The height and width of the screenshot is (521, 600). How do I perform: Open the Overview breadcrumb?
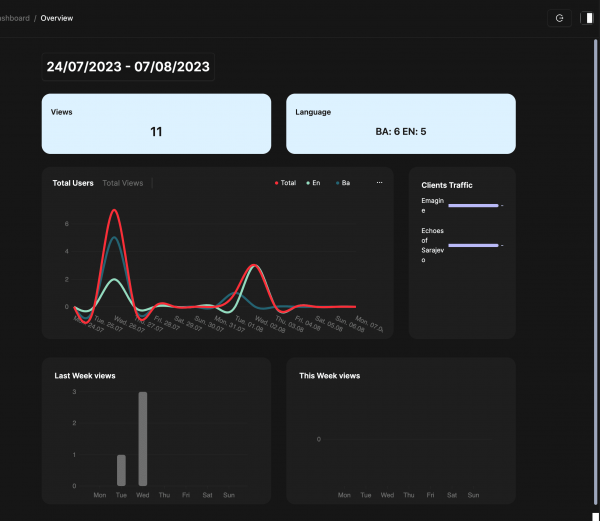(57, 18)
